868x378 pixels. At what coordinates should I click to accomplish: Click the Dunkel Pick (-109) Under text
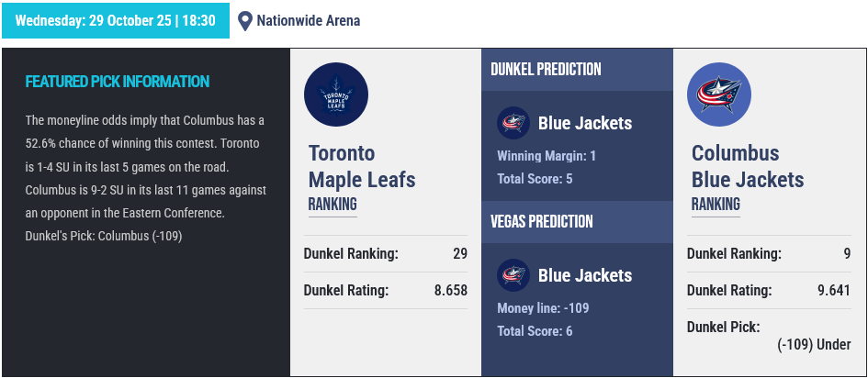click(x=814, y=345)
